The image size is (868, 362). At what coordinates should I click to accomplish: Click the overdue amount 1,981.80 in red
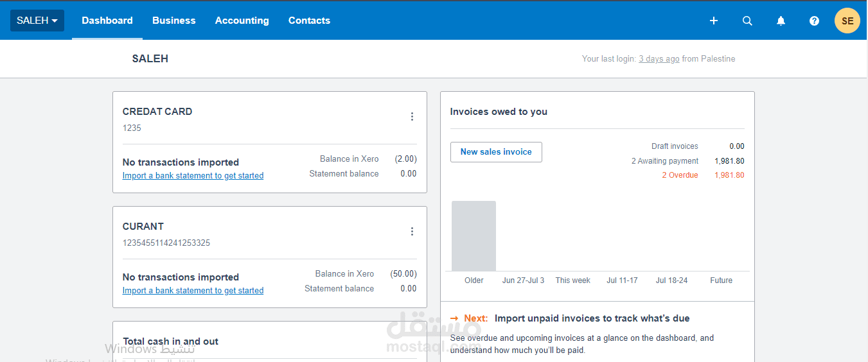coord(729,175)
